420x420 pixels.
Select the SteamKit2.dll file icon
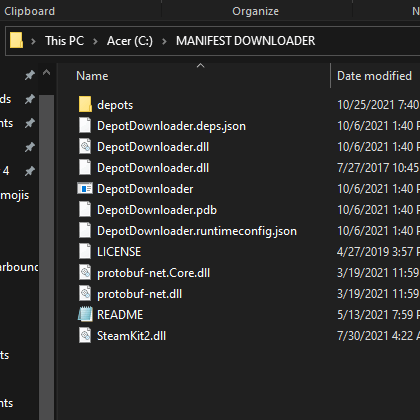[x=85, y=335]
